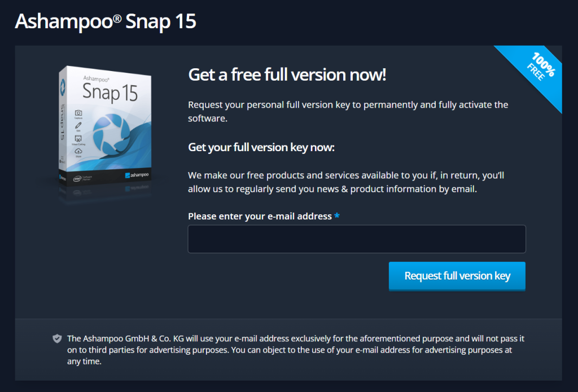Click the cloud Share icon on the box
Viewport: 578px width, 392px height.
[x=78, y=151]
